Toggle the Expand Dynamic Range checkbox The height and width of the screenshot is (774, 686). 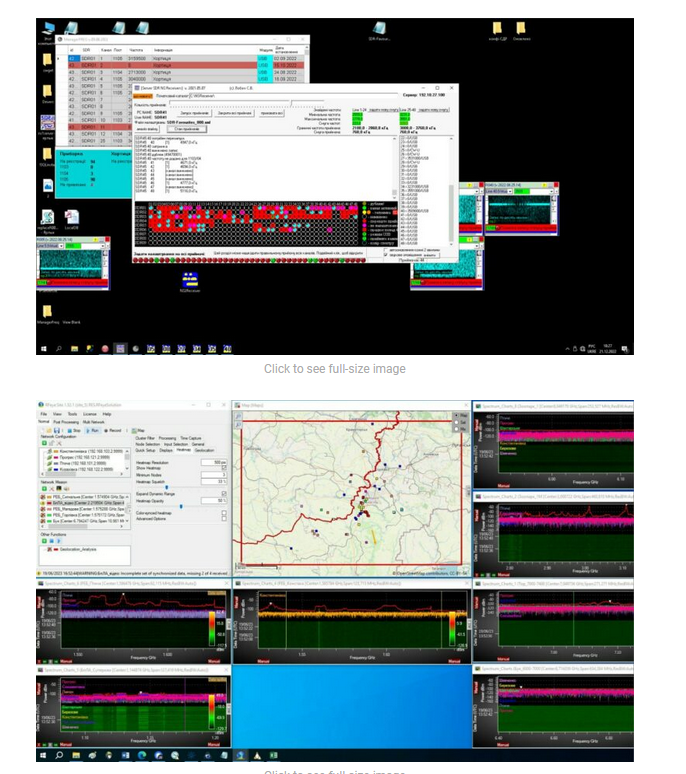click(x=224, y=493)
